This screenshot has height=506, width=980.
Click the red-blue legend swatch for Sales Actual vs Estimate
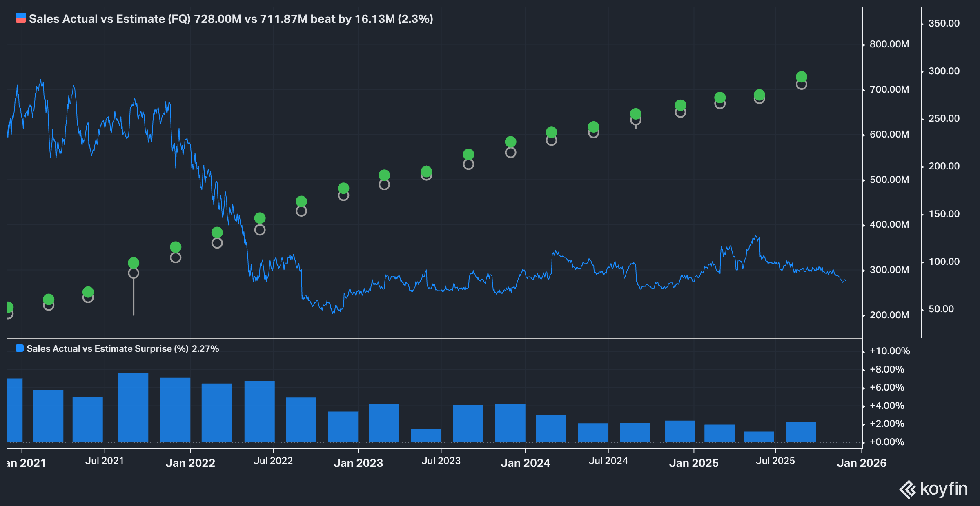[x=20, y=18]
